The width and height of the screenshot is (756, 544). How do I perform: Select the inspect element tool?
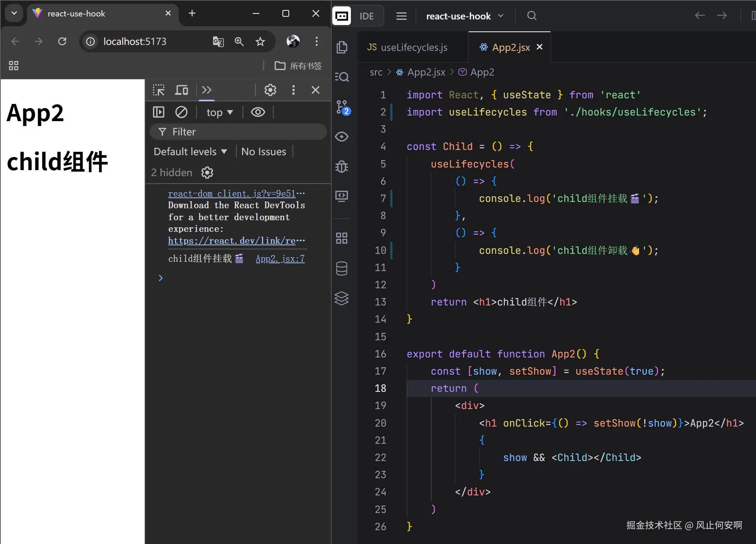tap(159, 90)
